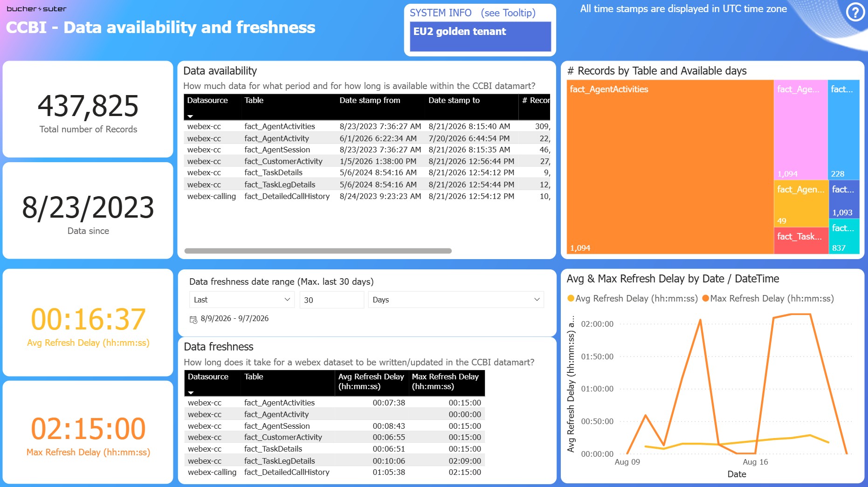Open the 'Days' period dropdown
This screenshot has width=868, height=487.
(x=456, y=300)
